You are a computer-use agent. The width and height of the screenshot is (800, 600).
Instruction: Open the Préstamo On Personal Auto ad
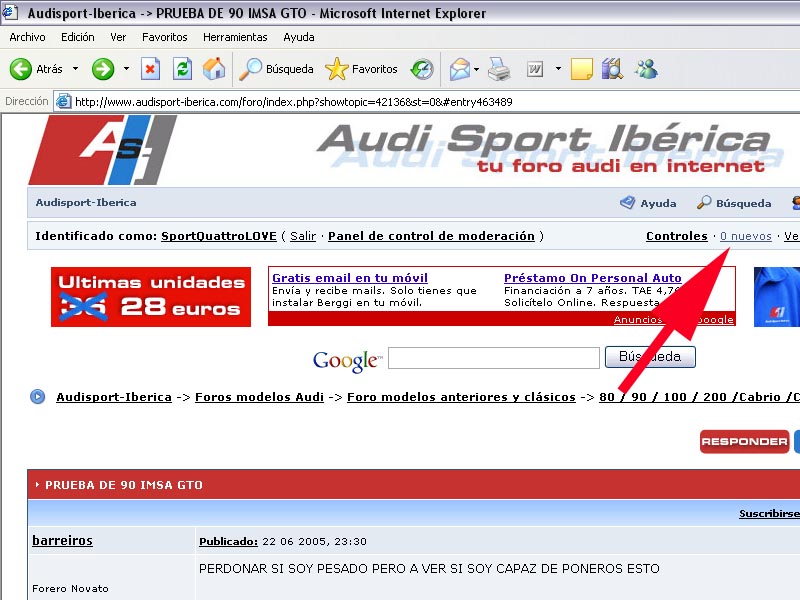592,278
